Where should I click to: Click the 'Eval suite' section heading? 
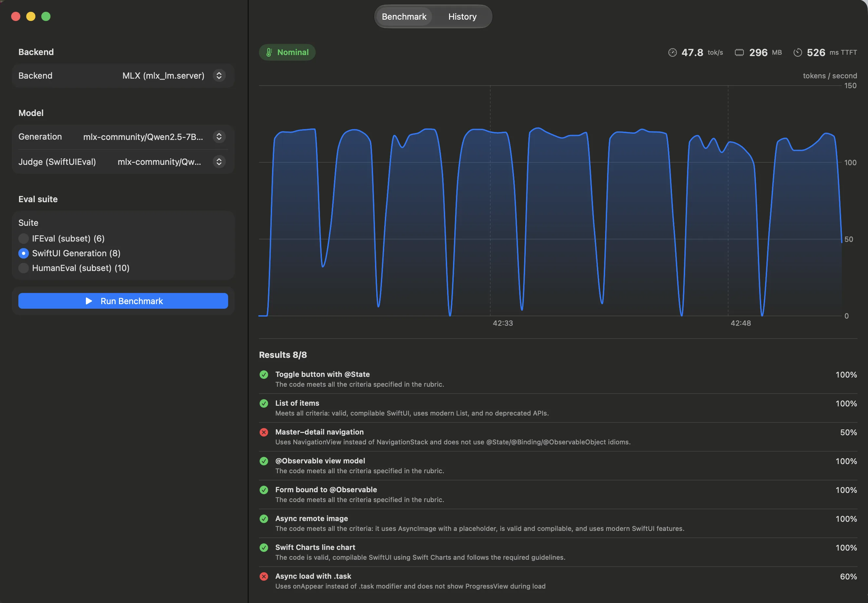tap(38, 199)
